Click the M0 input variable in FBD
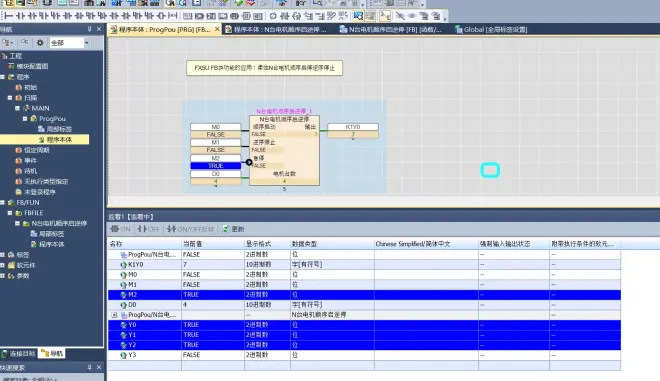 click(216, 127)
